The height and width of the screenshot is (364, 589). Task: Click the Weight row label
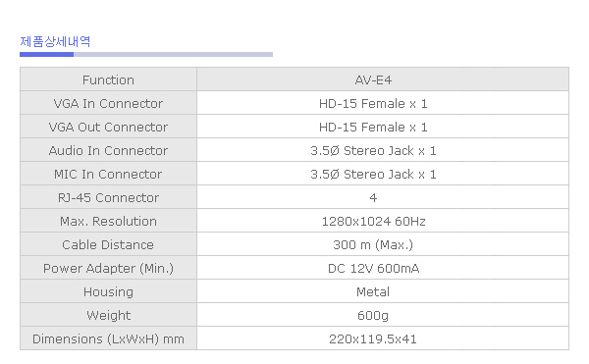[109, 315]
